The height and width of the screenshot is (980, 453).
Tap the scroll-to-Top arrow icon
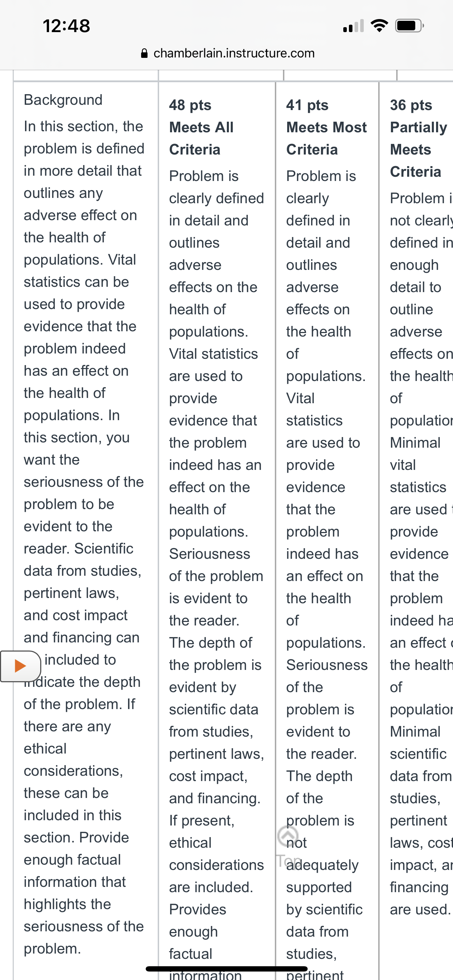click(288, 836)
